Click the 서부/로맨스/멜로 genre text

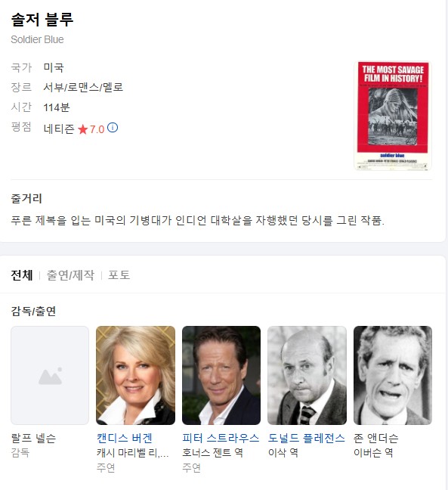click(83, 87)
